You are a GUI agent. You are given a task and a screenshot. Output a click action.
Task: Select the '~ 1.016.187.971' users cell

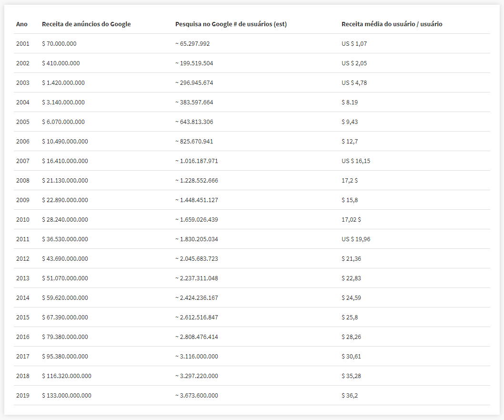click(x=197, y=161)
